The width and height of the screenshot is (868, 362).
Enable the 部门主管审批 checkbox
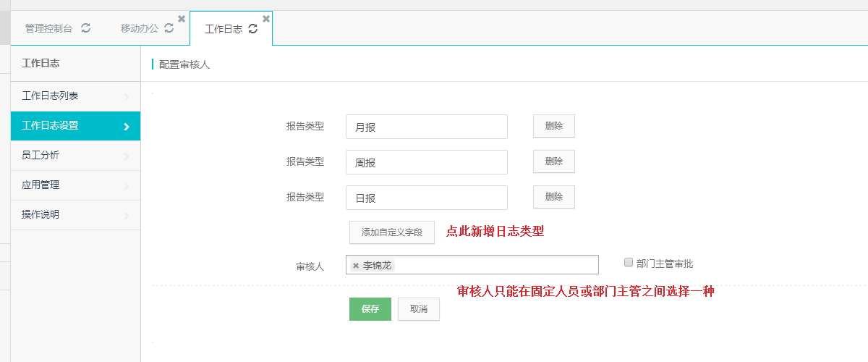tap(629, 263)
